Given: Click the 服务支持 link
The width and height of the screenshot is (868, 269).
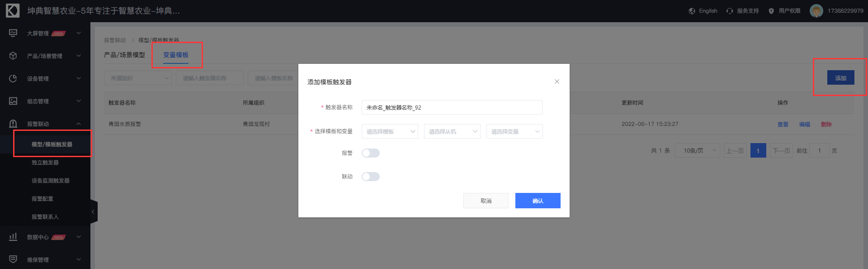Looking at the screenshot, I should (748, 11).
